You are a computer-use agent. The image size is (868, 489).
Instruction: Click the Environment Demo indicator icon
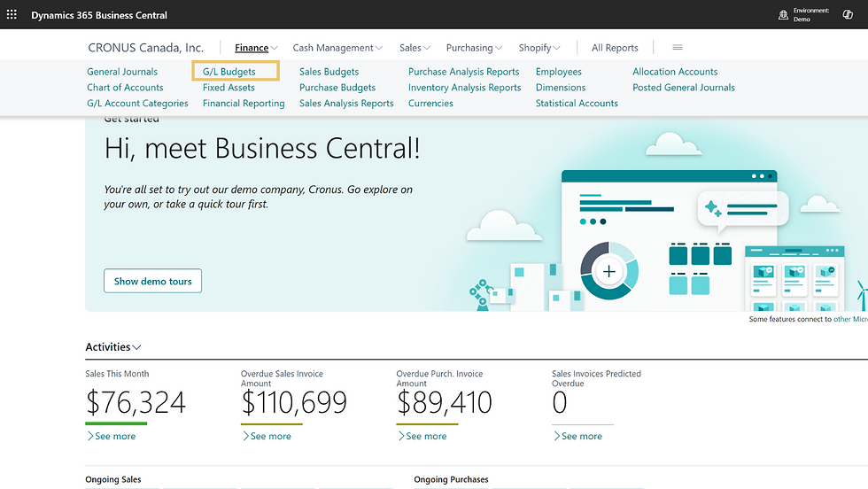tap(783, 15)
